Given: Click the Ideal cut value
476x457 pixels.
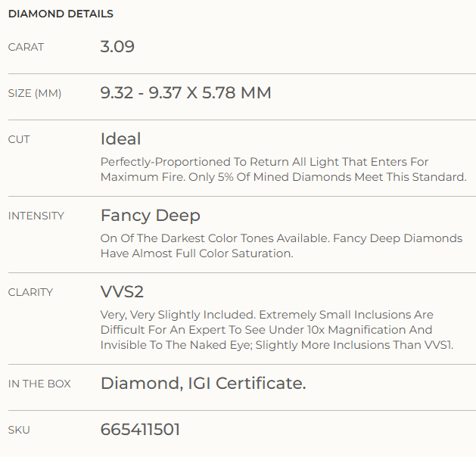Looking at the screenshot, I should (120, 139).
